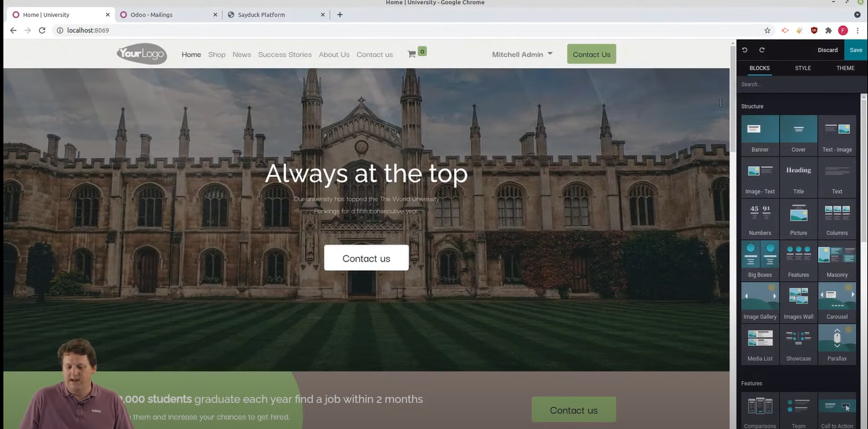
Task: Click the Features section heading in blocks panel
Action: pos(751,383)
